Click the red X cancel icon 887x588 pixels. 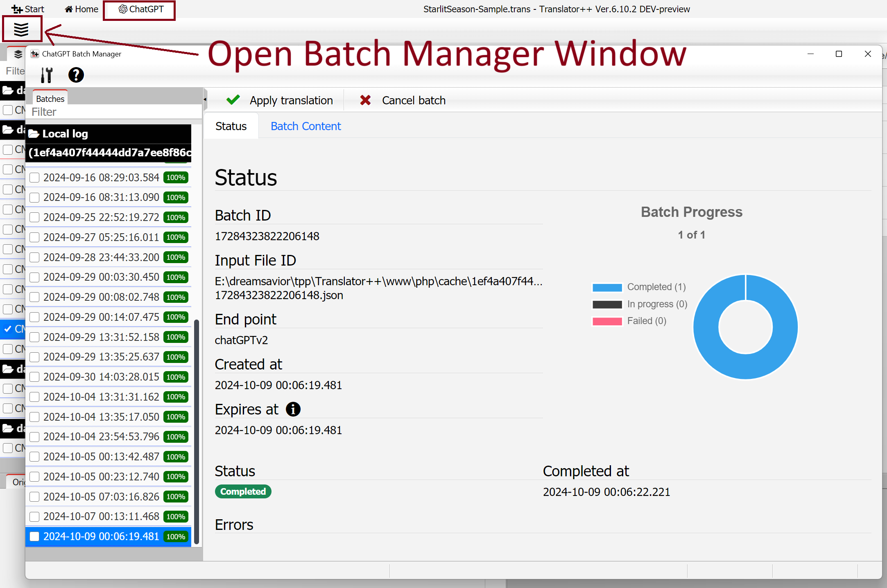[x=365, y=100]
